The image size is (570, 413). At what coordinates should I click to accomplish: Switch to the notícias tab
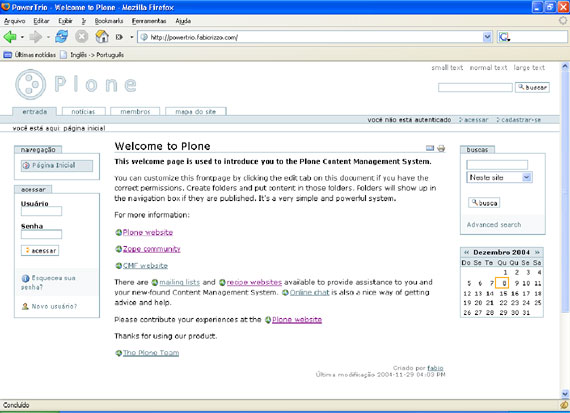83,112
